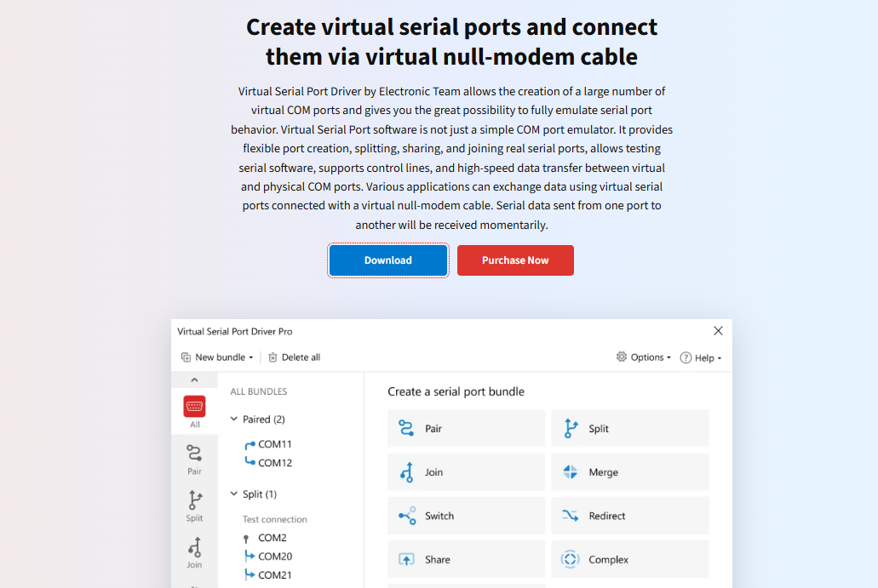Select COM20 in the Split group

pyautogui.click(x=275, y=557)
